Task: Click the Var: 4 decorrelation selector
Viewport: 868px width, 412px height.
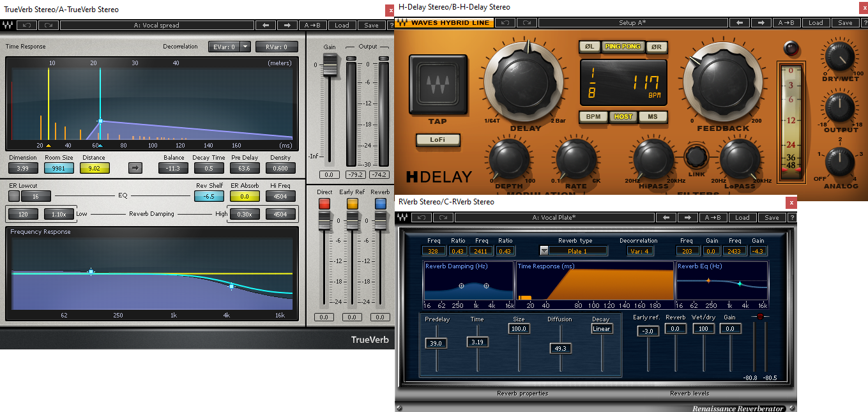Action: pos(640,251)
